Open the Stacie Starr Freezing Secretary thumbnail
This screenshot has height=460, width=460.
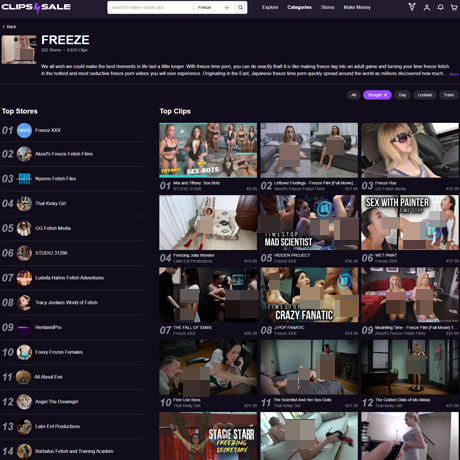[x=208, y=436]
